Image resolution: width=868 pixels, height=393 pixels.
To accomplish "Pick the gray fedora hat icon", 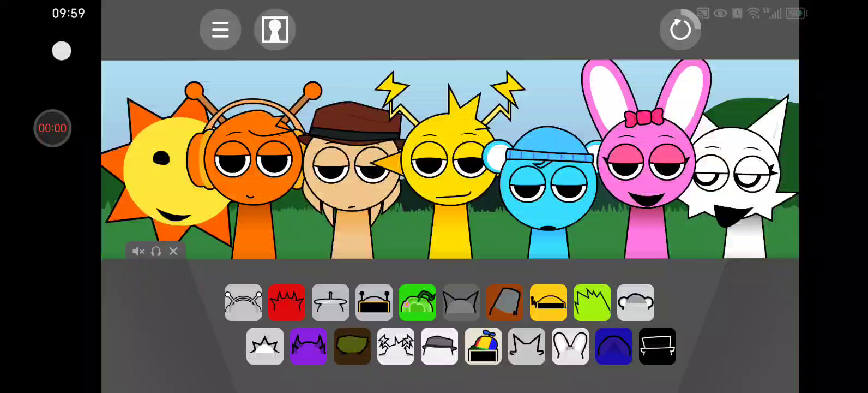I will (439, 346).
